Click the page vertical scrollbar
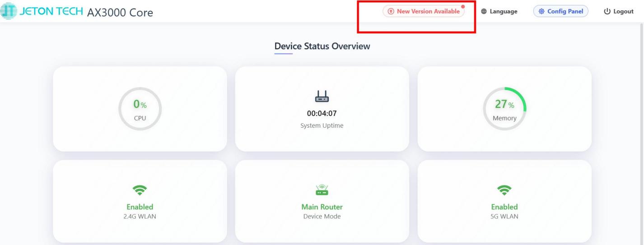644x245 pixels. (x=641, y=134)
